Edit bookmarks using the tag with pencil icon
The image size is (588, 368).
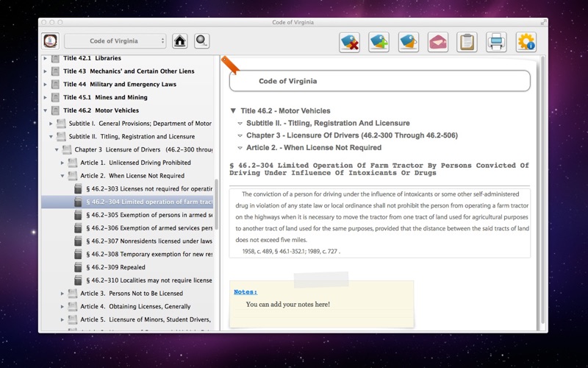click(409, 42)
